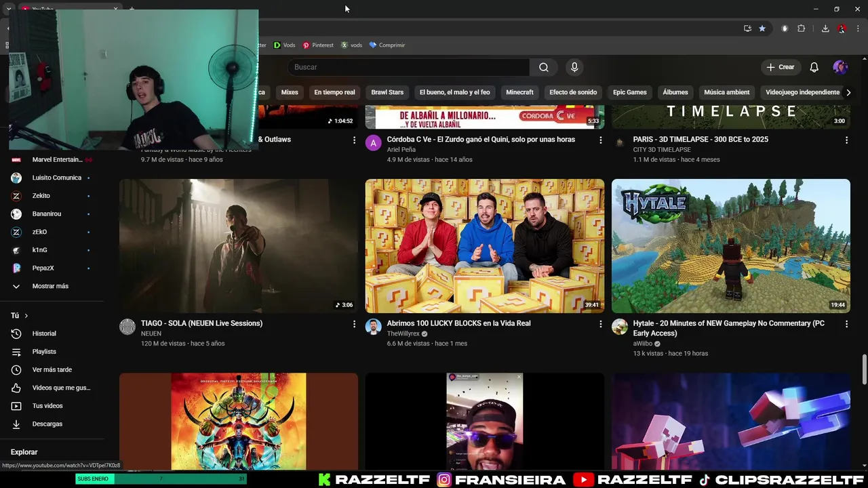Viewport: 868px width, 488px height.
Task: Open options menu for Hytale video
Action: pos(846,324)
